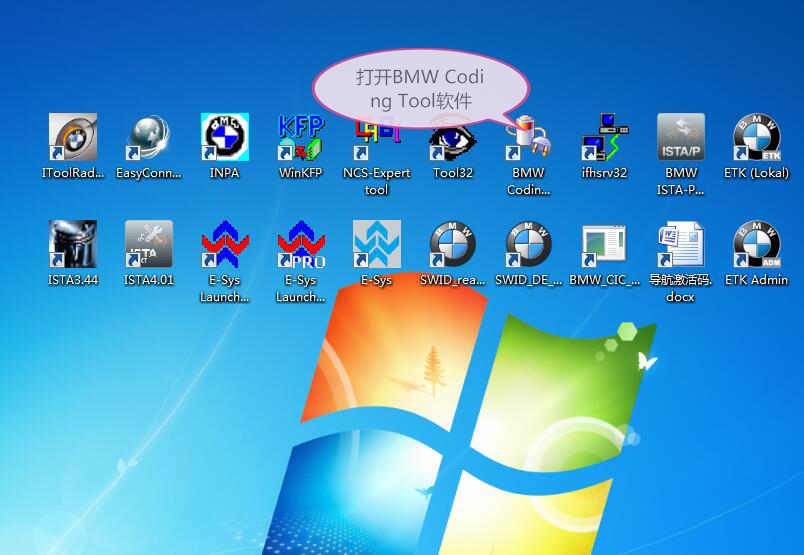Click the ifhsrv32 network icon
The image size is (804, 555).
[x=605, y=138]
